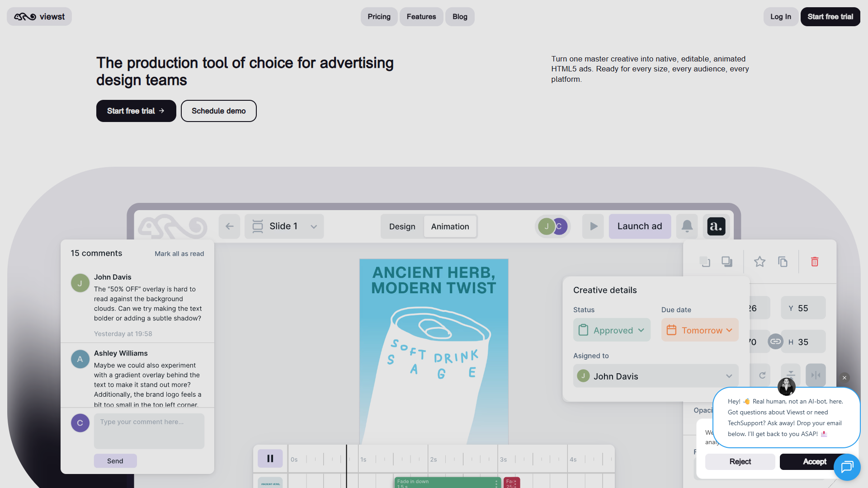Click the notification bell icon
This screenshot has height=488, width=868.
[x=687, y=226]
